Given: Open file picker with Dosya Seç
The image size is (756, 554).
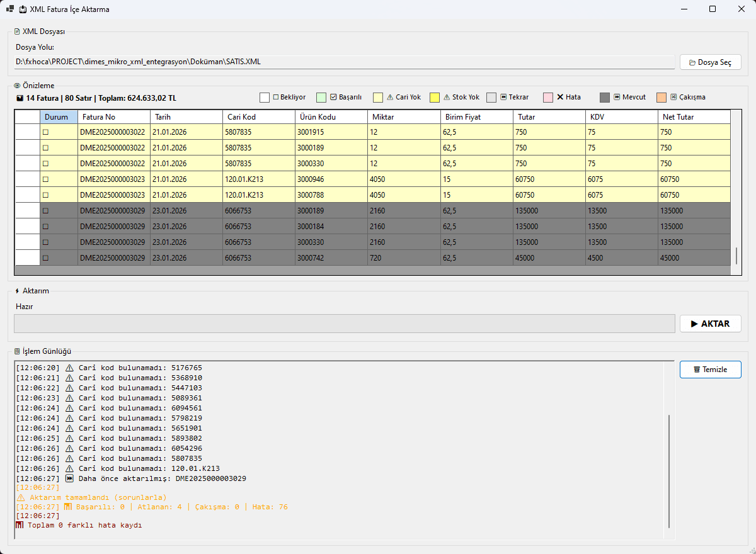Looking at the screenshot, I should [710, 62].
